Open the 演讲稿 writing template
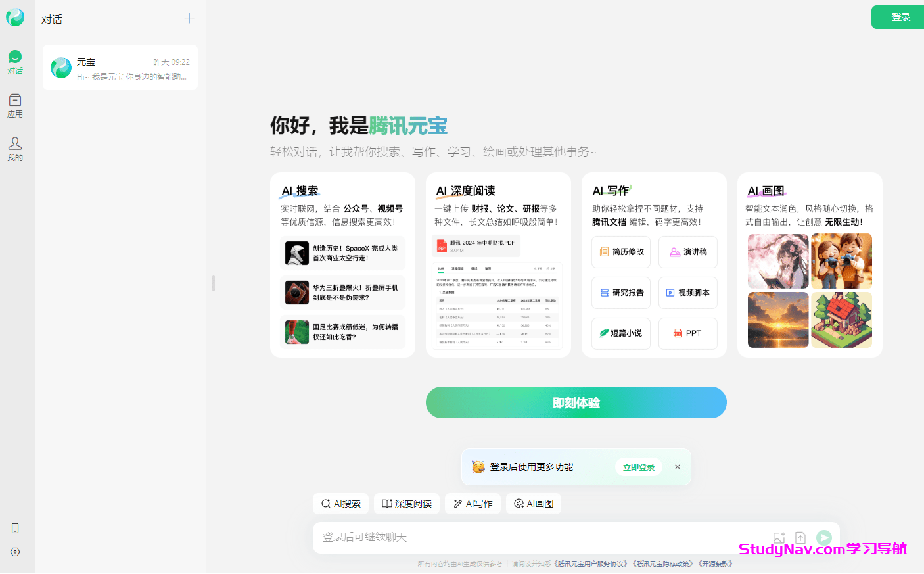Image resolution: width=924 pixels, height=574 pixels. coord(688,252)
